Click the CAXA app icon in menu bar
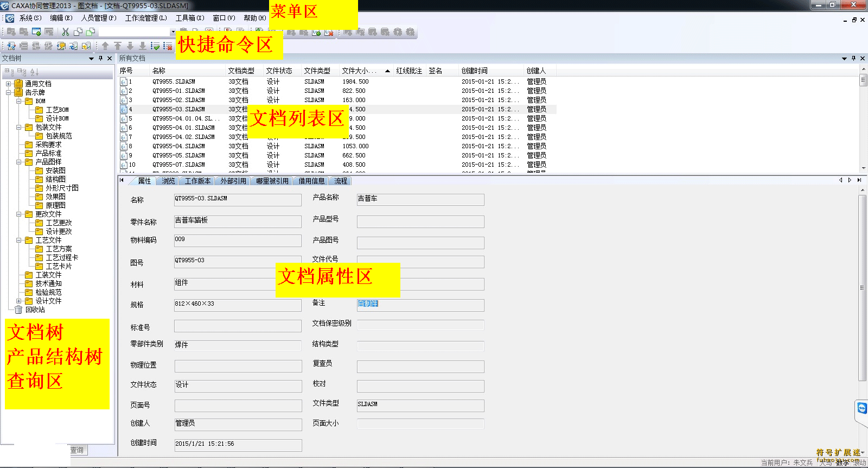 pos(10,18)
